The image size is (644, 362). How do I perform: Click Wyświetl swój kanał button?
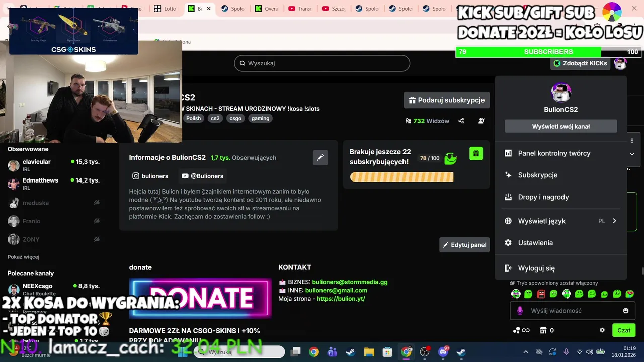561,126
